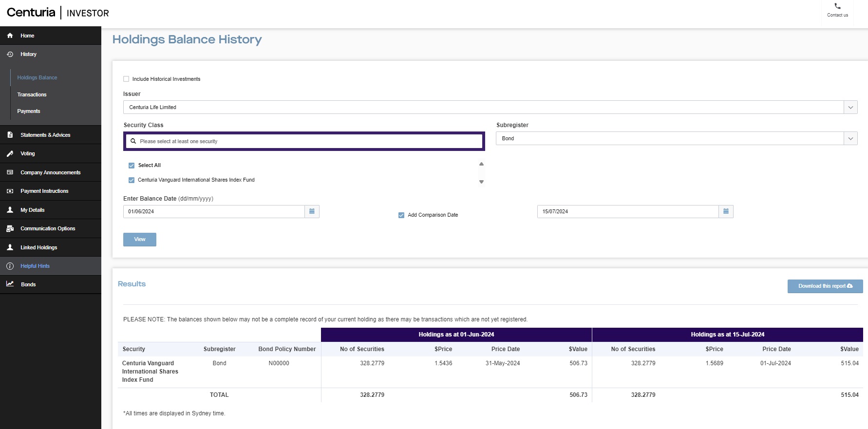Viewport: 868px width, 429px height.
Task: Click the Centuria Life Limited issuer field
Action: point(483,107)
